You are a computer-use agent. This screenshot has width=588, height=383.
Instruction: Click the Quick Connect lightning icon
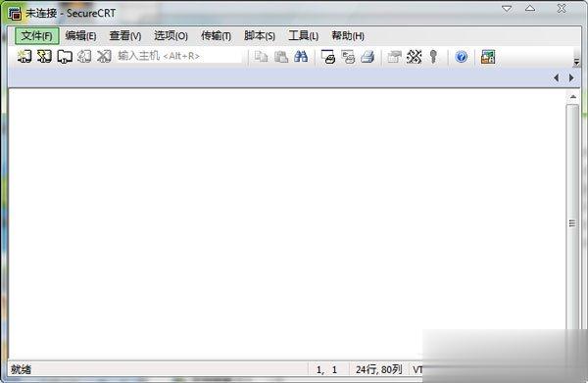click(44, 57)
